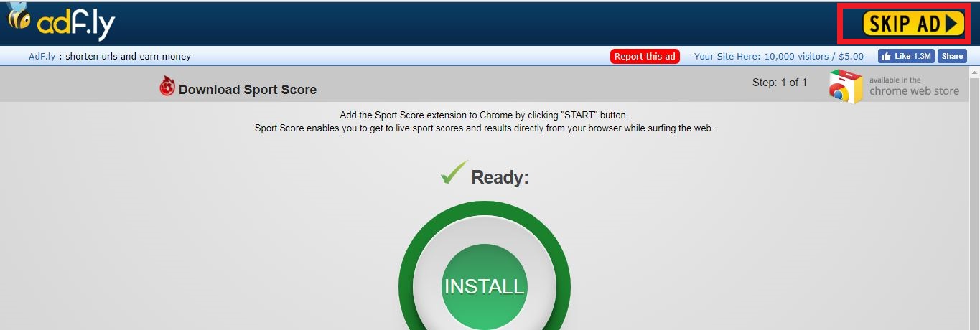The image size is (980, 330).
Task: Click the adf.ly bee logo
Action: (60, 22)
